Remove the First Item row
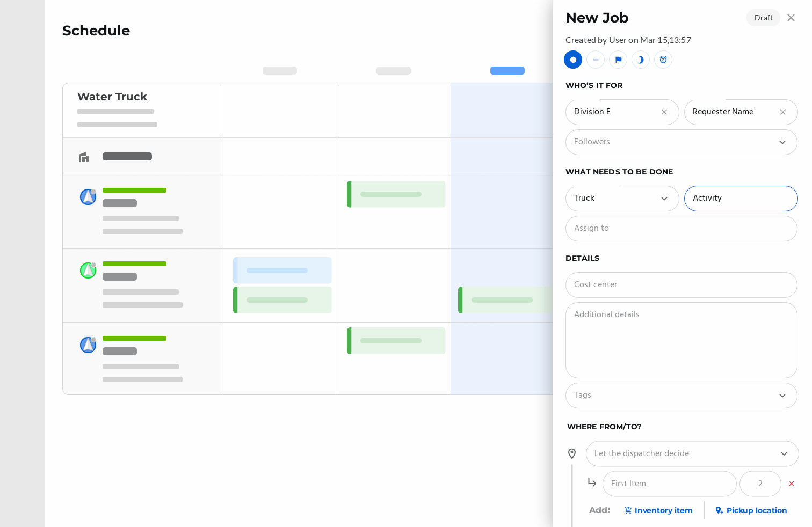812x527 pixels. pyautogui.click(x=791, y=484)
